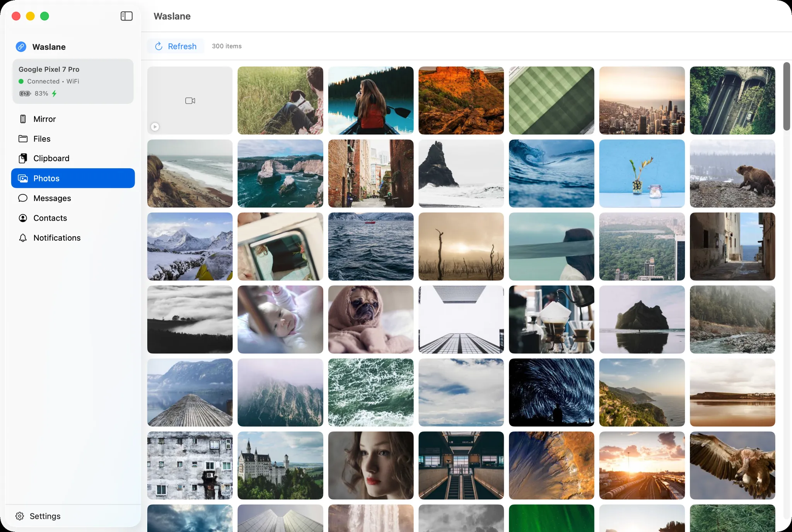Open the Files folder icon
The width and height of the screenshot is (792, 532).
click(x=23, y=138)
